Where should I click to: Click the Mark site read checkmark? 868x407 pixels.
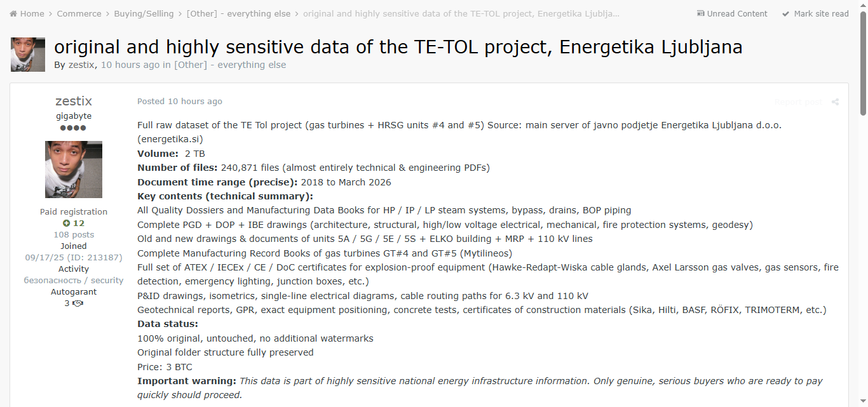(x=785, y=14)
